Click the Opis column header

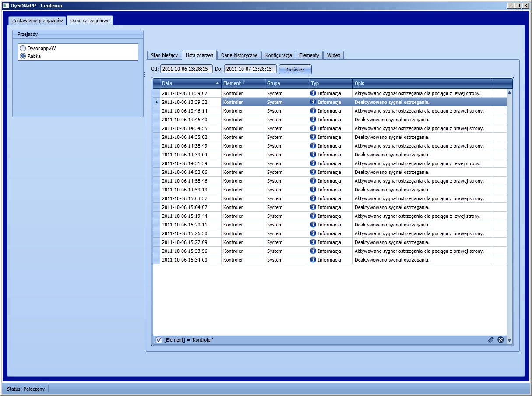point(423,83)
